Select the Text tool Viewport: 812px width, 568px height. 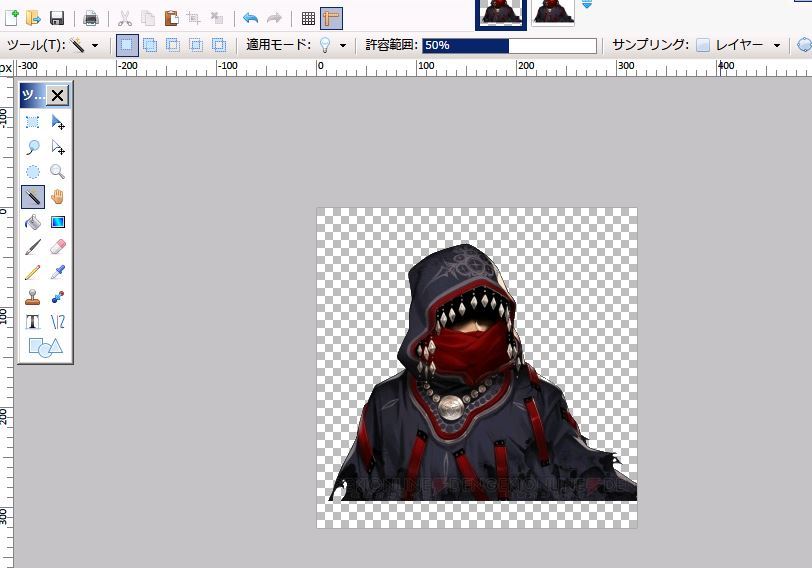click(x=33, y=322)
